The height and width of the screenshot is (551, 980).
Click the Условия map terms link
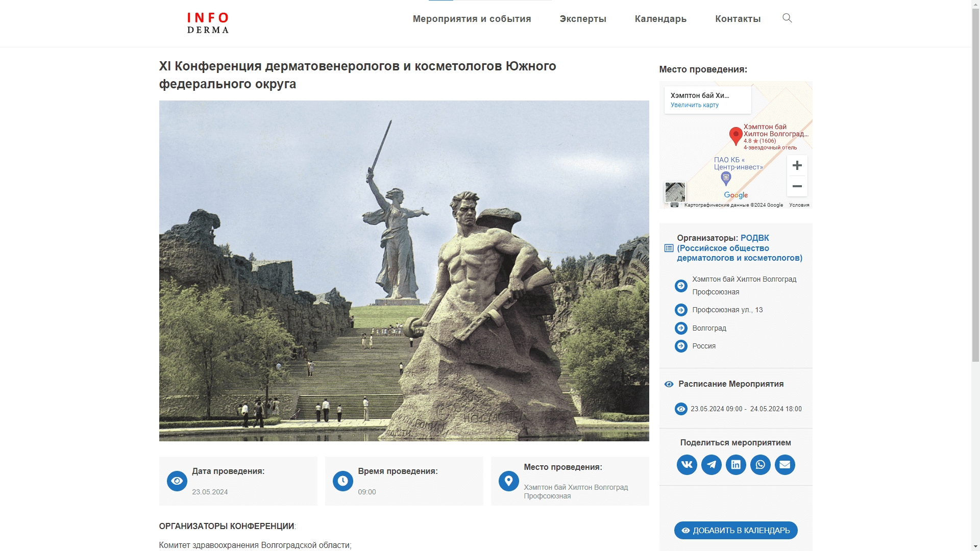(x=799, y=205)
